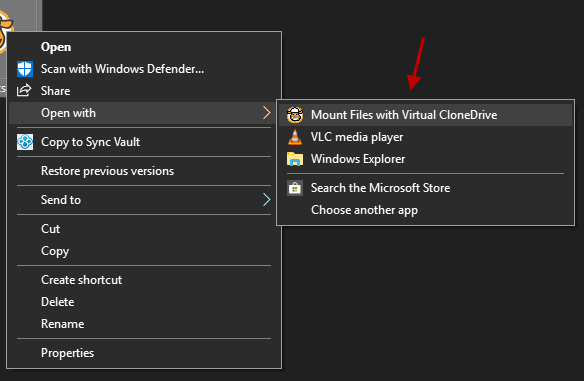Click the Windows Defender shield icon
The height and width of the screenshot is (381, 584).
25,69
